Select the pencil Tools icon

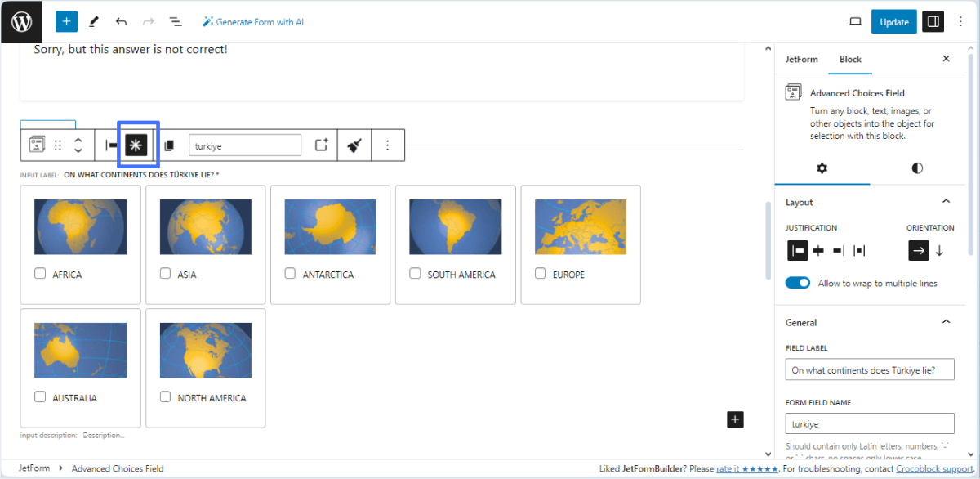pyautogui.click(x=94, y=21)
